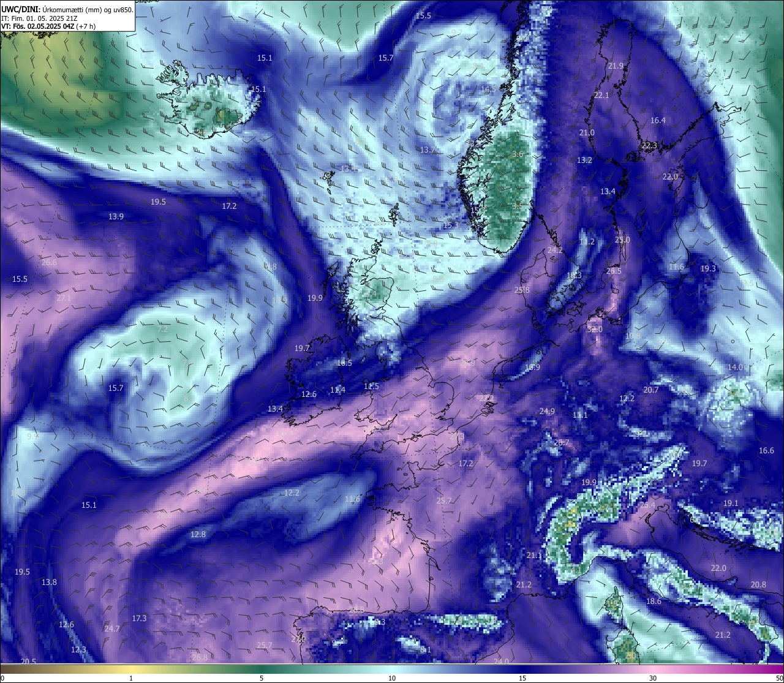Select the 25.8 value label
784x683 pixels.
(522, 290)
